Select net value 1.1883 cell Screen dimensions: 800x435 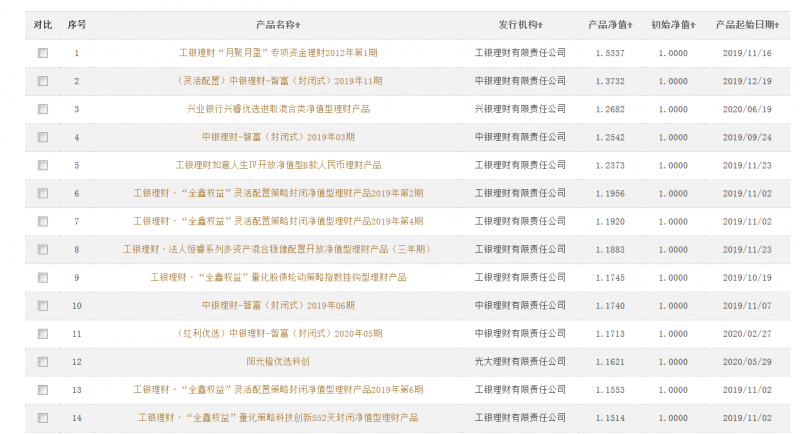pos(610,249)
